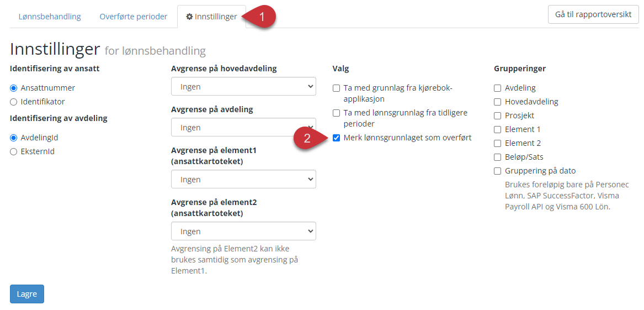This screenshot has width=644, height=310.
Task: Expand the Avgrense på element2 dropdown
Action: (x=243, y=231)
